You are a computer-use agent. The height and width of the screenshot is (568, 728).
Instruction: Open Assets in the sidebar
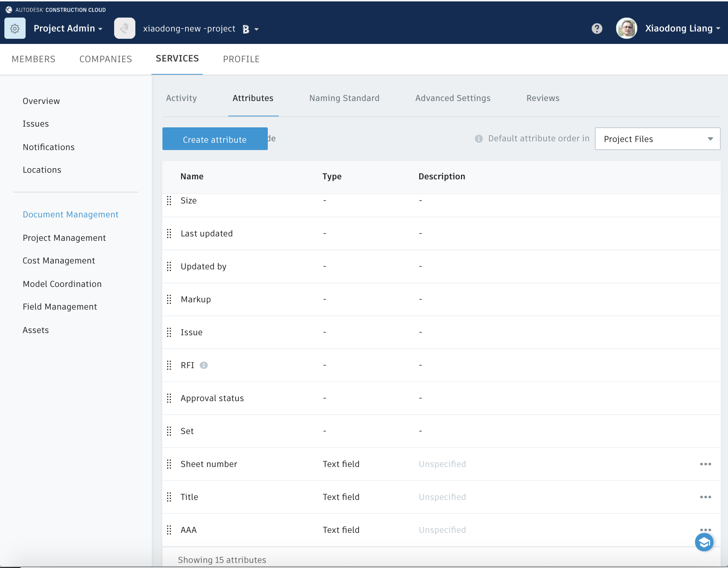point(36,330)
